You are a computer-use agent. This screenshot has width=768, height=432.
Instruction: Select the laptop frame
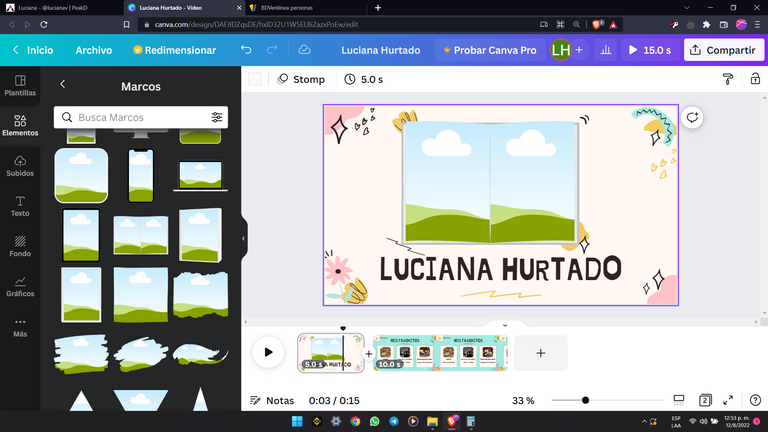(x=200, y=175)
